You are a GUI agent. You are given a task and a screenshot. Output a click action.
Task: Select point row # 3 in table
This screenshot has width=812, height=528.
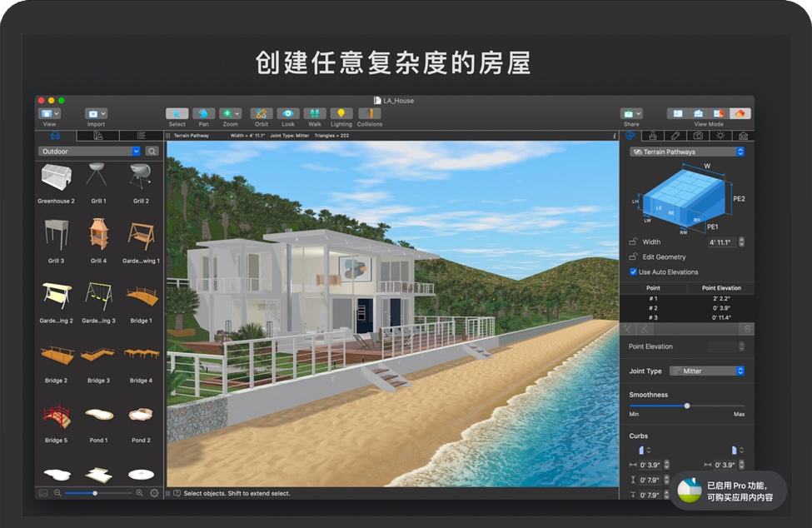point(687,317)
